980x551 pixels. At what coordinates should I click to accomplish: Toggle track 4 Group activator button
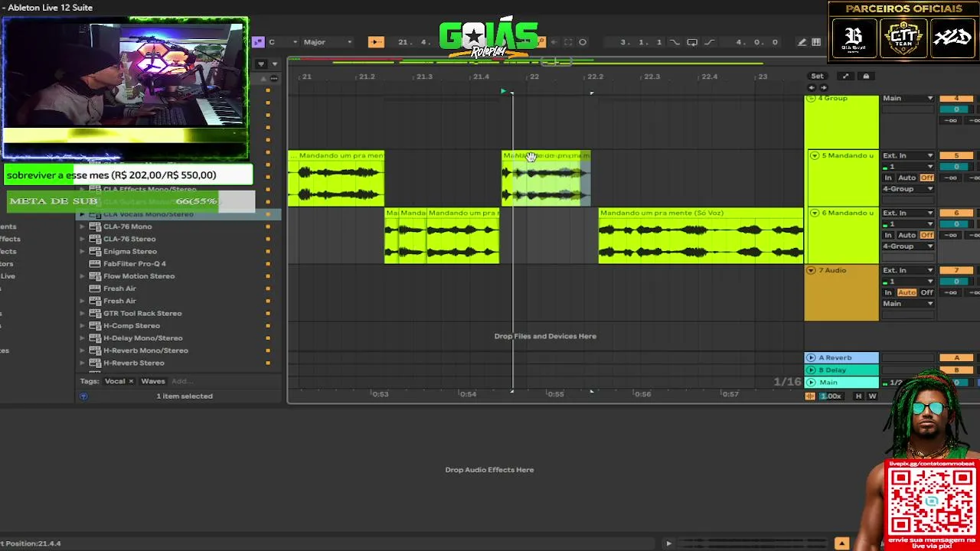tap(956, 99)
